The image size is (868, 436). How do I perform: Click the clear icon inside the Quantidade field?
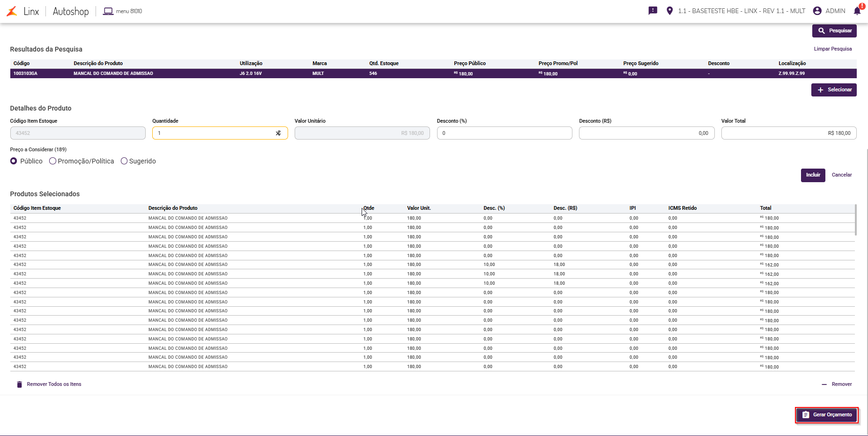click(x=278, y=133)
